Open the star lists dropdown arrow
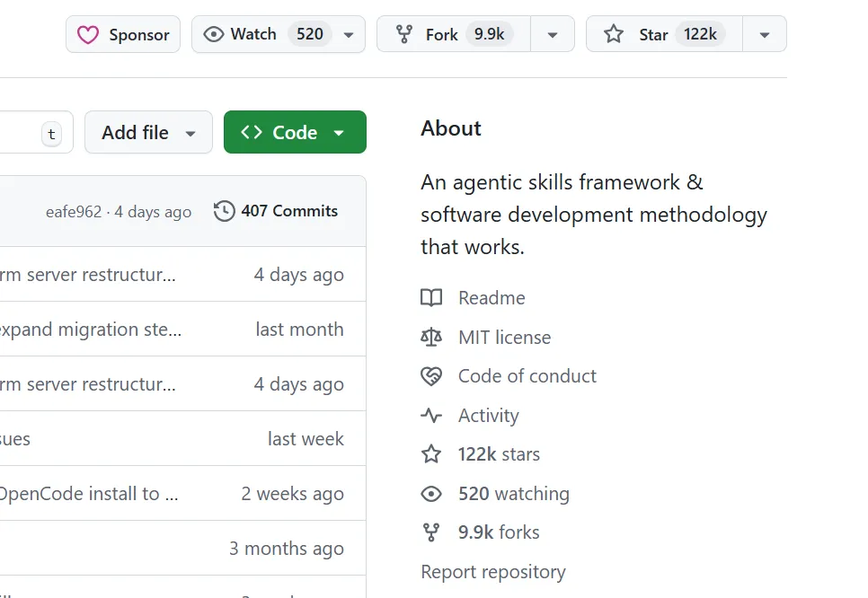868x598 pixels. (765, 35)
